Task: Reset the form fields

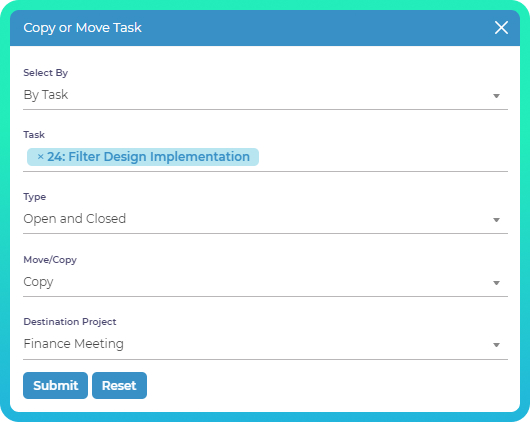Action: 119,385
